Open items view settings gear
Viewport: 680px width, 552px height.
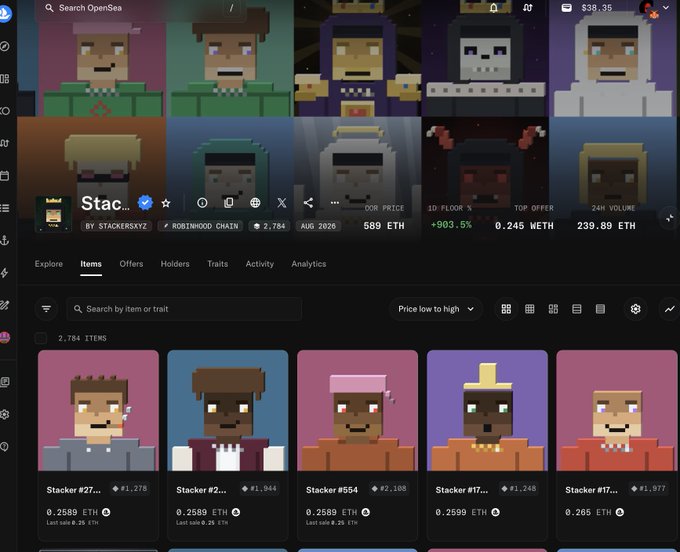(635, 309)
